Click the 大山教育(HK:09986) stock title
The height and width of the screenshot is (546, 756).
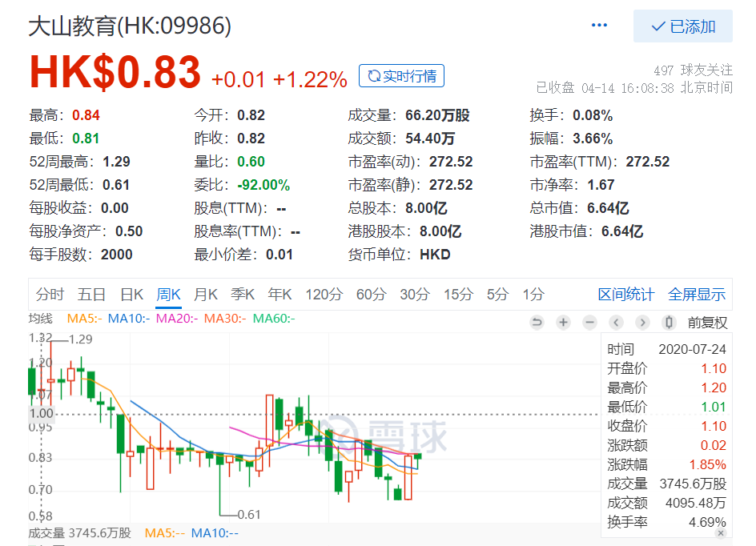130,26
